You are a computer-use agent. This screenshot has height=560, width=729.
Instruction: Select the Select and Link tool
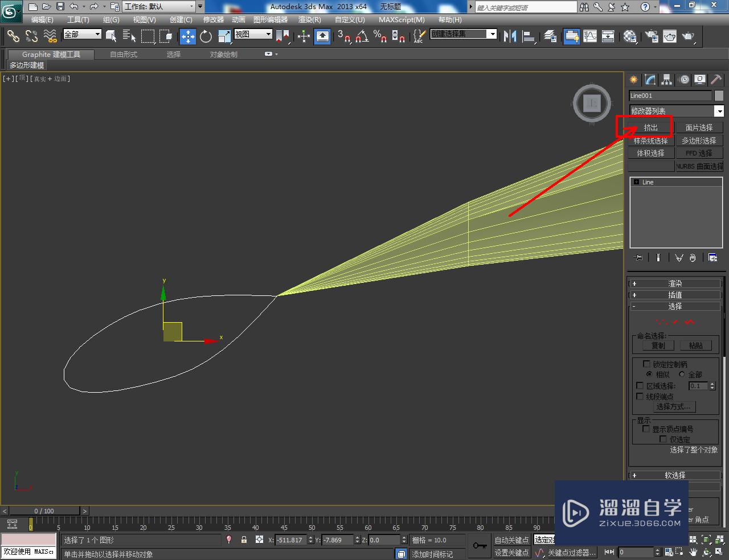coord(13,36)
